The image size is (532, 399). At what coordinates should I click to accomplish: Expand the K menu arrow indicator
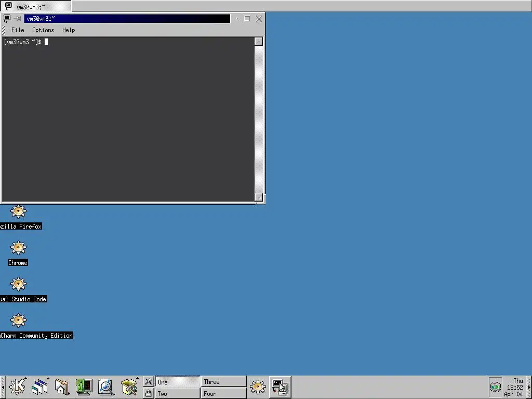coord(25,379)
